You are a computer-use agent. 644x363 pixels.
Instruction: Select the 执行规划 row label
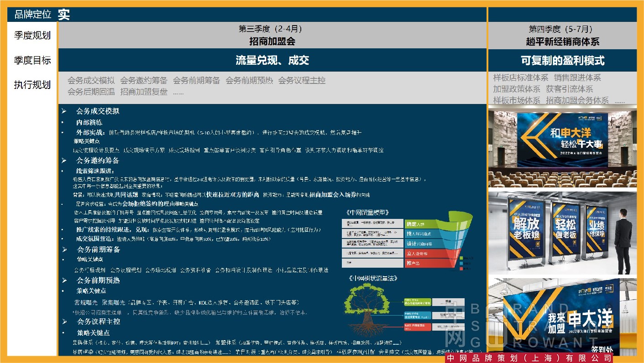point(32,85)
